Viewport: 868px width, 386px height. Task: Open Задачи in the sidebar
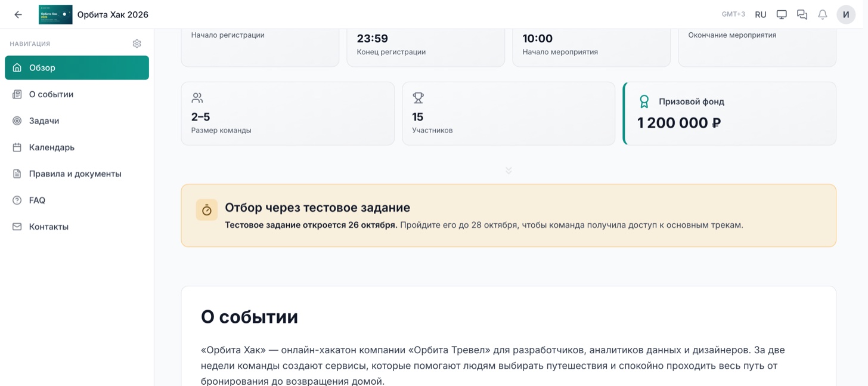[x=77, y=121]
